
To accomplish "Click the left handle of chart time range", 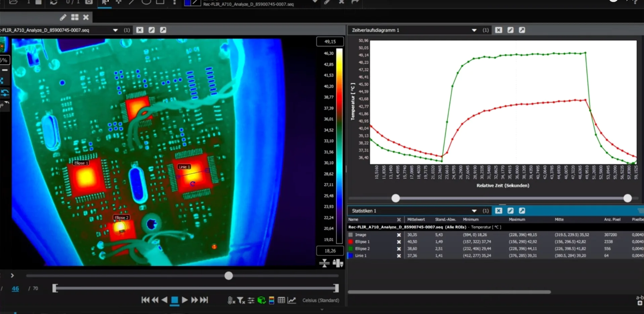I will [396, 198].
